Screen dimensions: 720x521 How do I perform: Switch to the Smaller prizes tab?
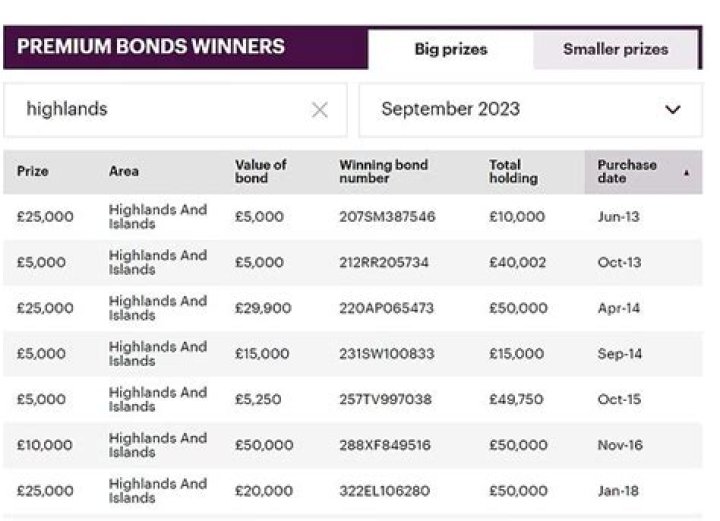pyautogui.click(x=615, y=49)
